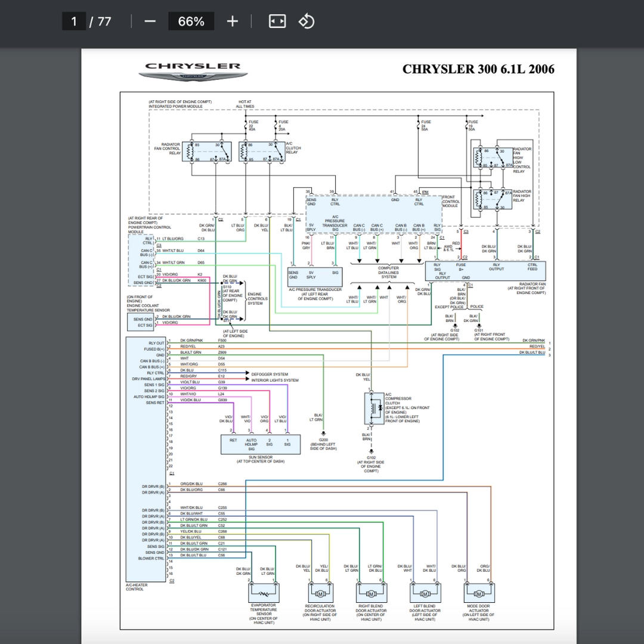The image size is (644, 644).
Task: Select the A/C pressure transducer box
Action: pos(314,276)
